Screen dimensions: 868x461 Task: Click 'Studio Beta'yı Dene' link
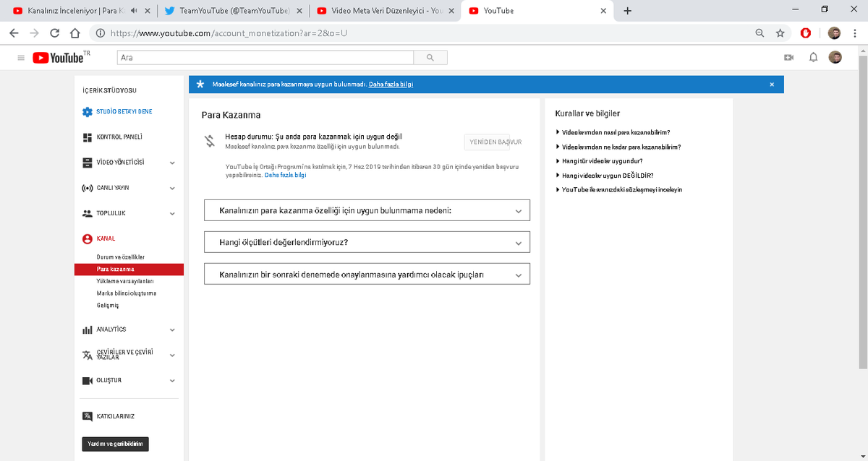pos(124,112)
